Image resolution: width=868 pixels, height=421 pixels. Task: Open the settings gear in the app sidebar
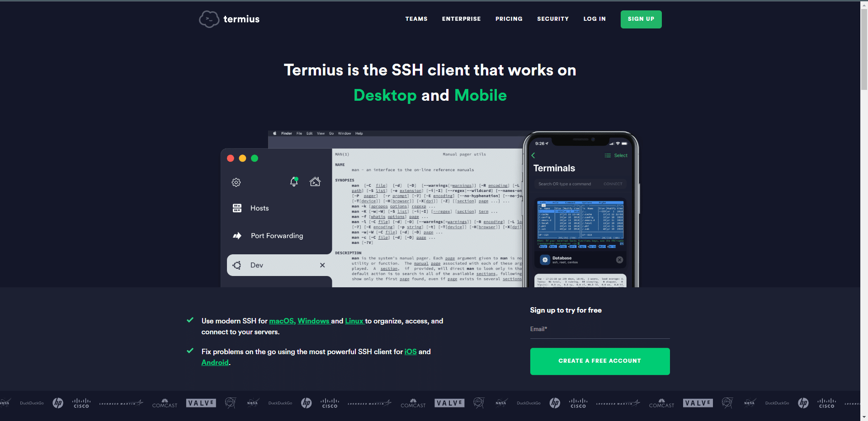click(x=236, y=182)
